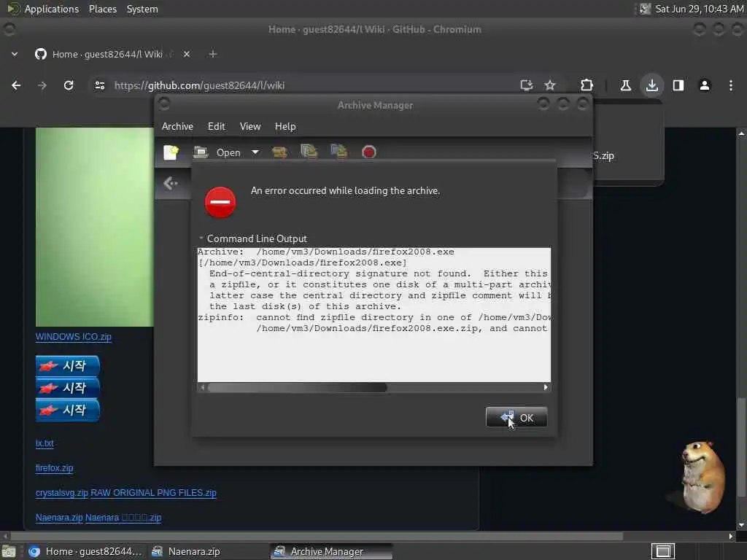
Task: Open the dropdown arrow next to Open
Action: (x=255, y=152)
